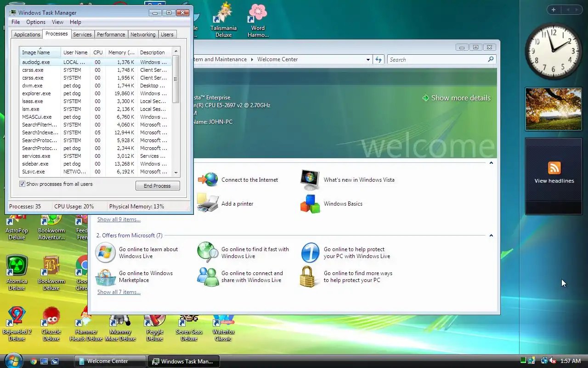Click the User Name column header
The width and height of the screenshot is (588, 368).
pos(75,52)
